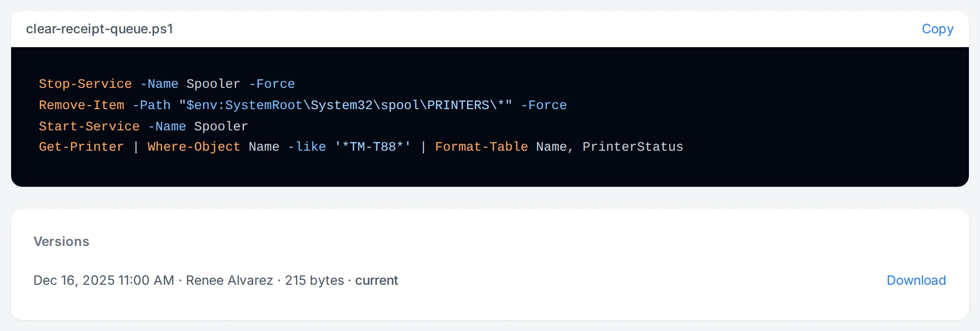Click the Get-Printer cmdlet in the last line
The image size is (980, 331).
(81, 147)
